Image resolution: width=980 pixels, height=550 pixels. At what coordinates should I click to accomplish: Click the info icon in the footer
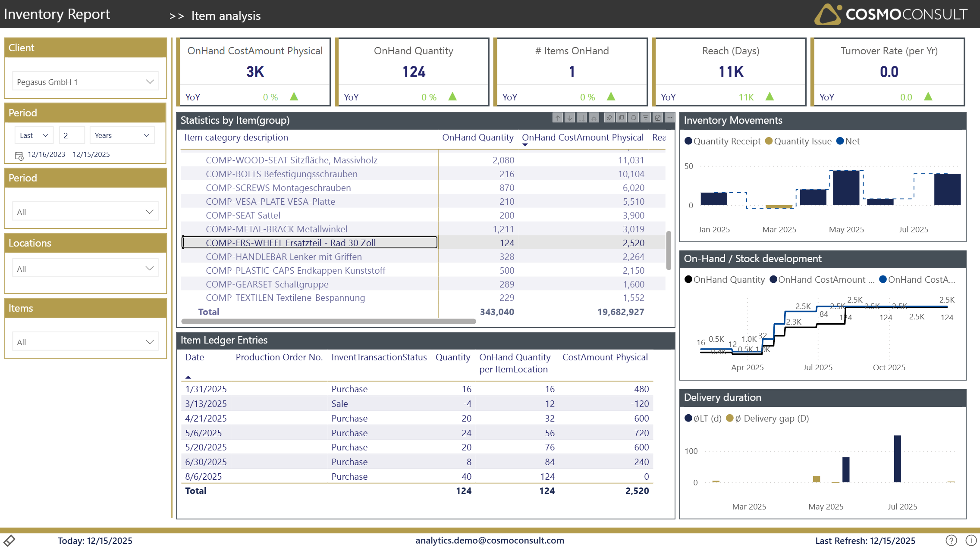pyautogui.click(x=971, y=541)
